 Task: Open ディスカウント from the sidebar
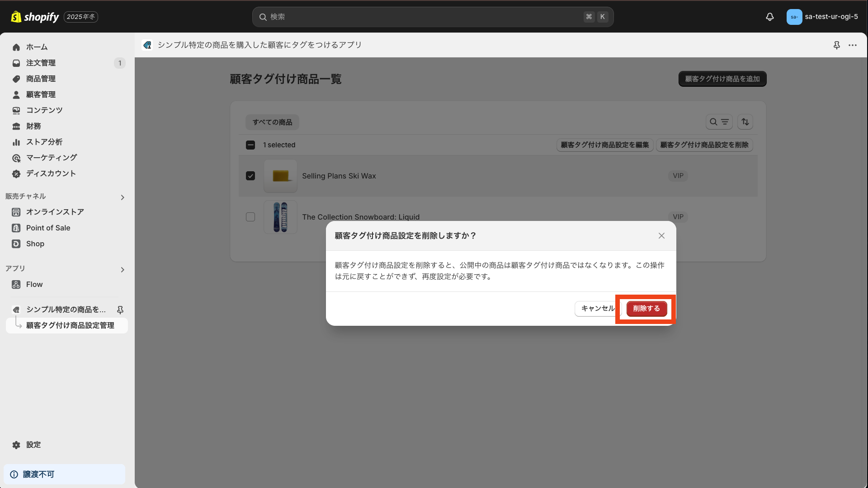50,174
